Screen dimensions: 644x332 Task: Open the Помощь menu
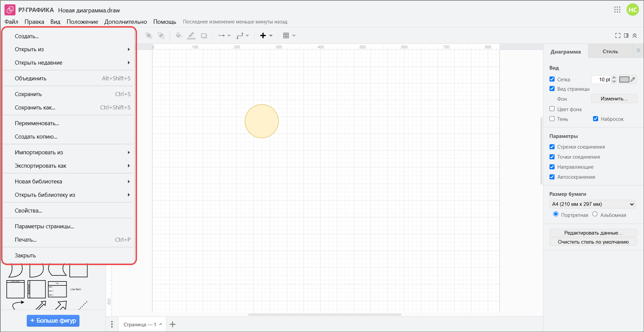(x=165, y=22)
